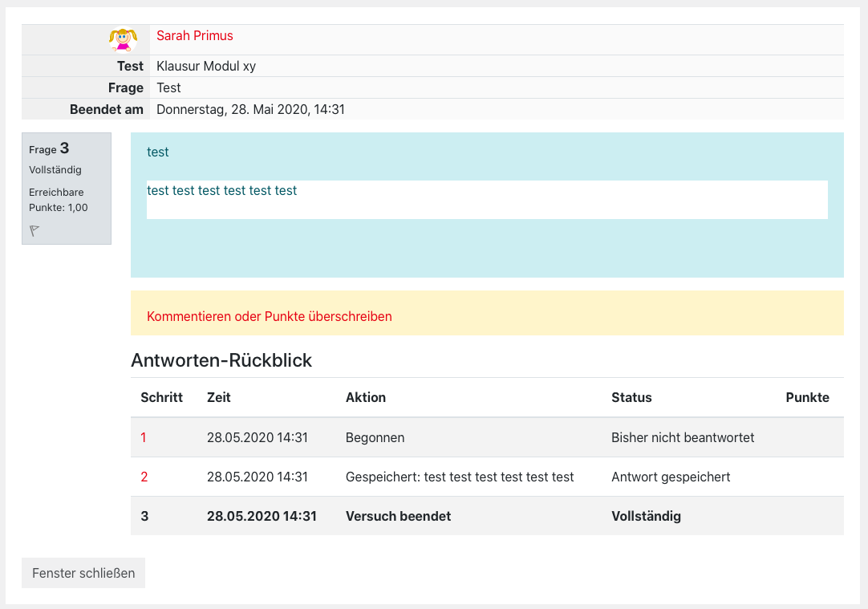Image resolution: width=868 pixels, height=609 pixels.
Task: Click inside the white answer text box
Action: point(486,200)
